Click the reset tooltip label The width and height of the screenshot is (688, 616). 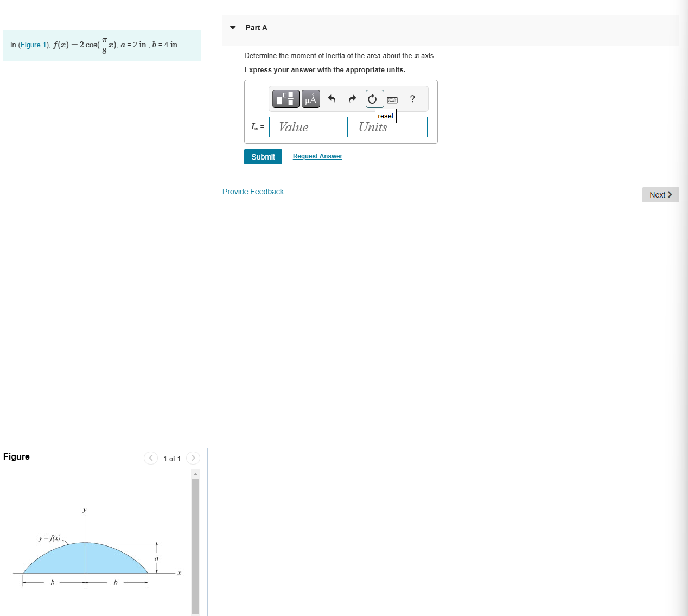(385, 116)
